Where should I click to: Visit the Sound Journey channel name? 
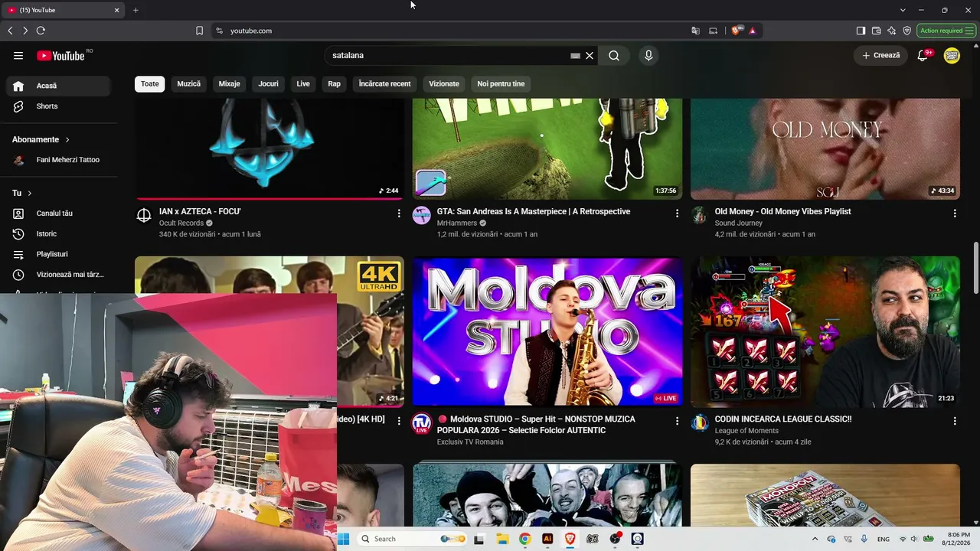click(740, 223)
